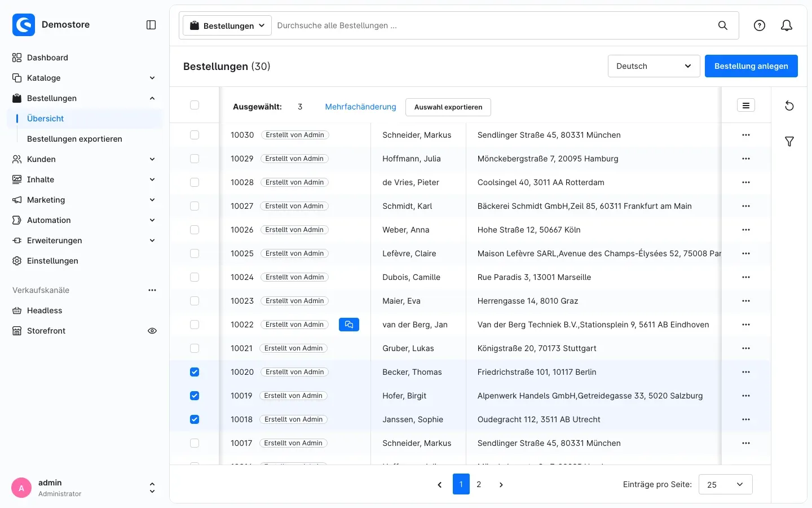812x508 pixels.
Task: Uncheck the checkbox for order 10020
Action: [x=195, y=372]
